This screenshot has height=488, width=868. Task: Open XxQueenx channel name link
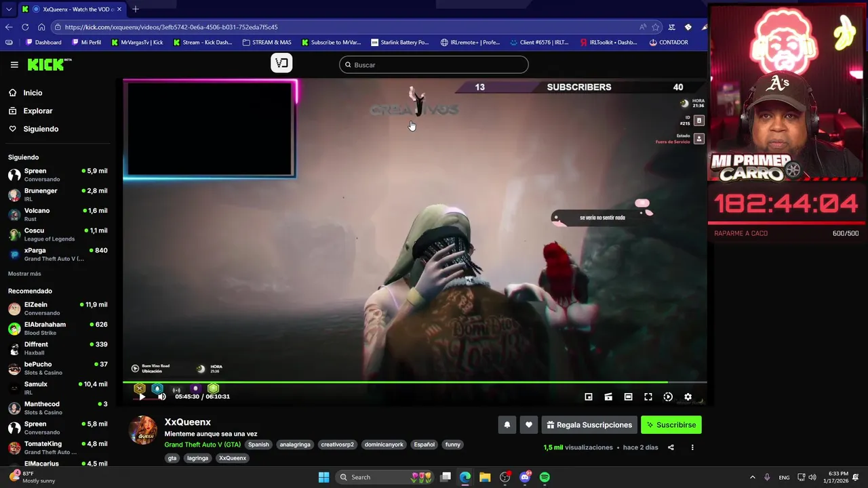coord(187,422)
